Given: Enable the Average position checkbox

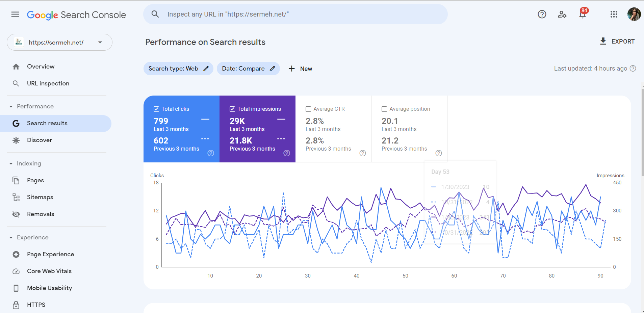Looking at the screenshot, I should tap(384, 109).
